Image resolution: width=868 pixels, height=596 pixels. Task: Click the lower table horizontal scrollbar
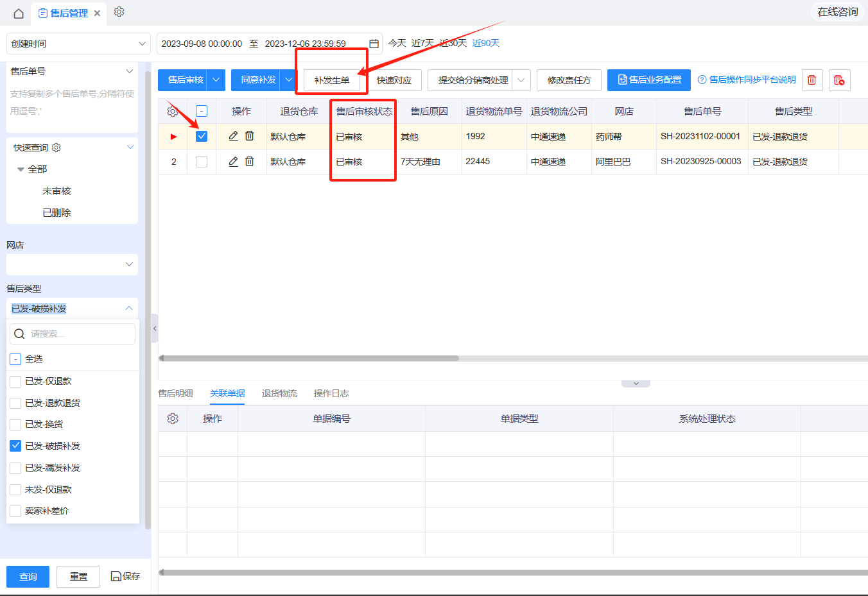(513, 572)
